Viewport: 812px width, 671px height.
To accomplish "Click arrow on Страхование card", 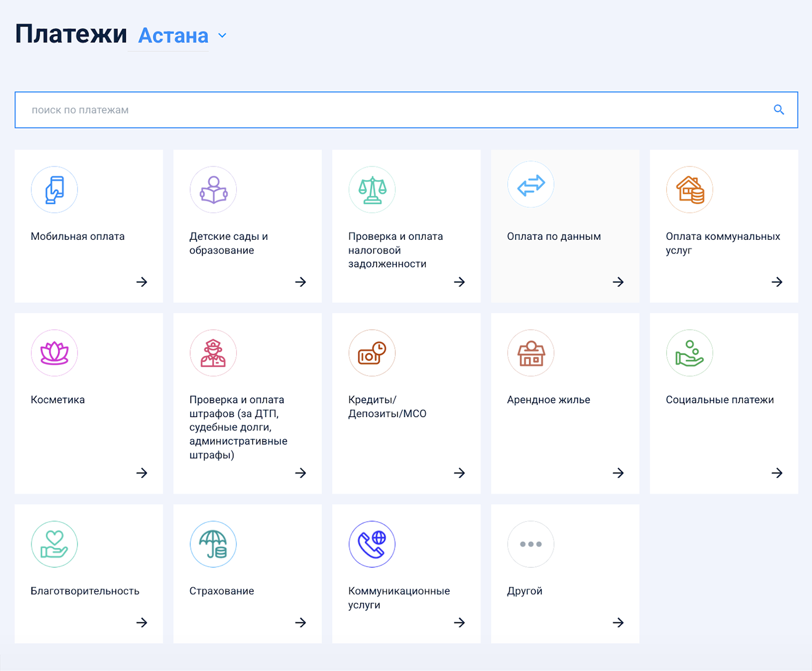I will (x=301, y=622).
